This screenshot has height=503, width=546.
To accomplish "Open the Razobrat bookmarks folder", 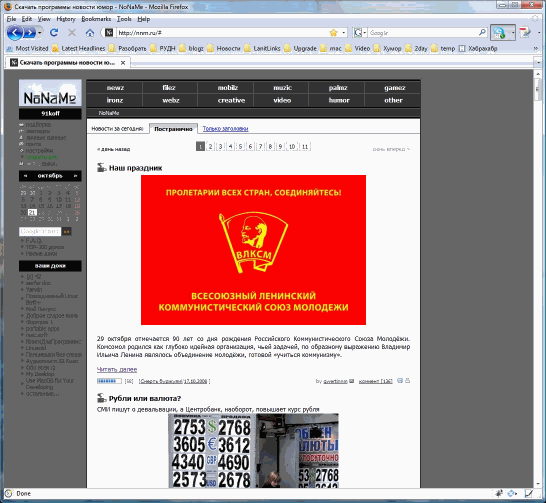I will click(x=127, y=48).
